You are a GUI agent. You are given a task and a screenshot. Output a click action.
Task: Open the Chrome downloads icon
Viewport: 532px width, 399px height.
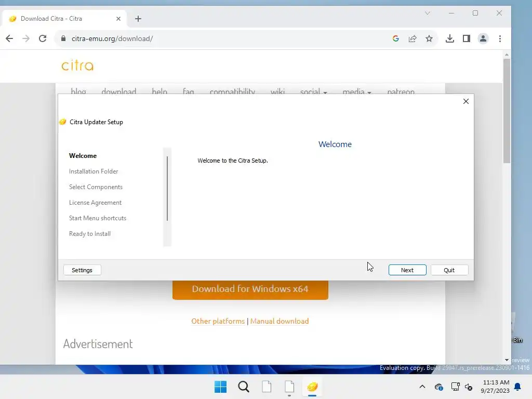(x=450, y=38)
